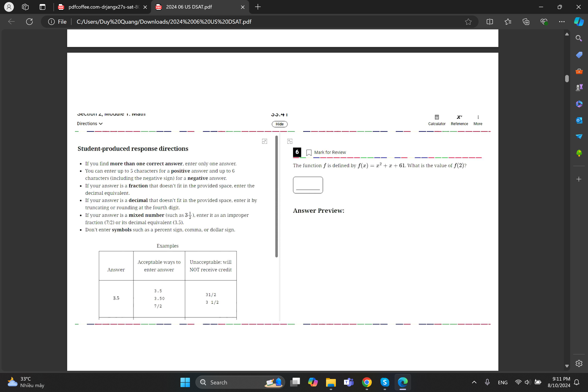
Task: Open the Favorites list icon
Action: pyautogui.click(x=508, y=22)
